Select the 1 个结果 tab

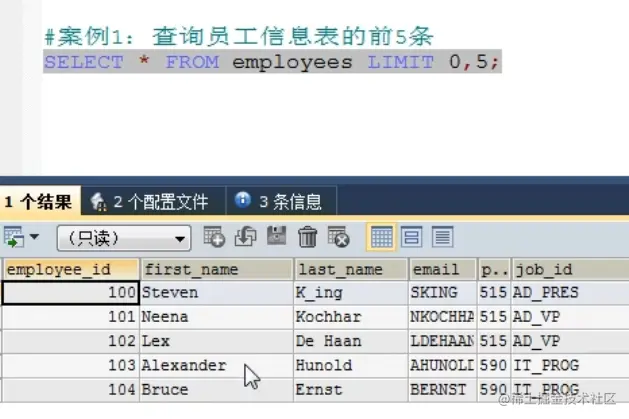click(39, 201)
